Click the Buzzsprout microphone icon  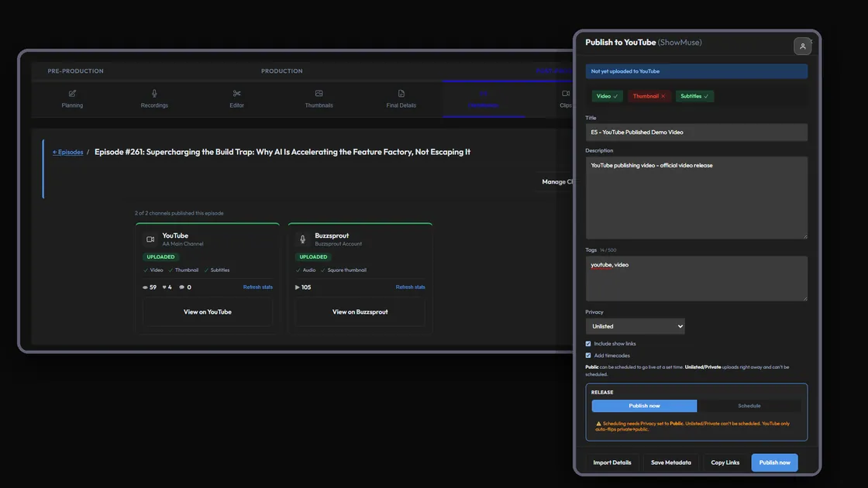pyautogui.click(x=303, y=239)
